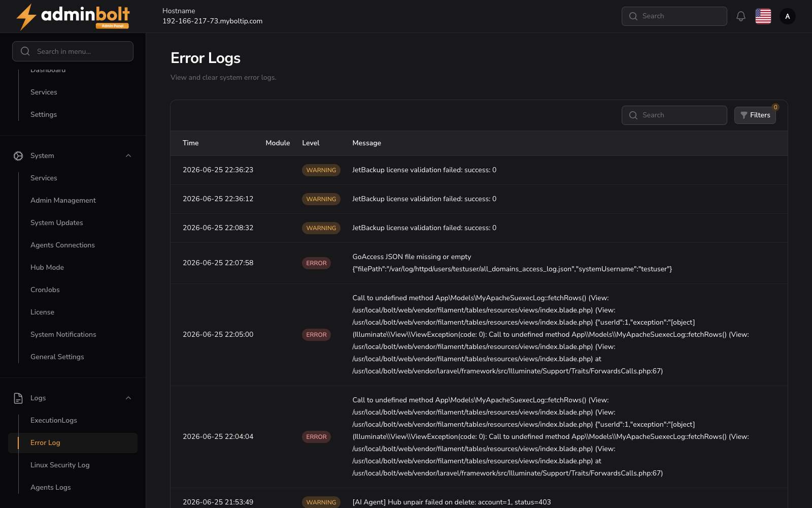
Task: Open Linux Security Log
Action: point(60,465)
